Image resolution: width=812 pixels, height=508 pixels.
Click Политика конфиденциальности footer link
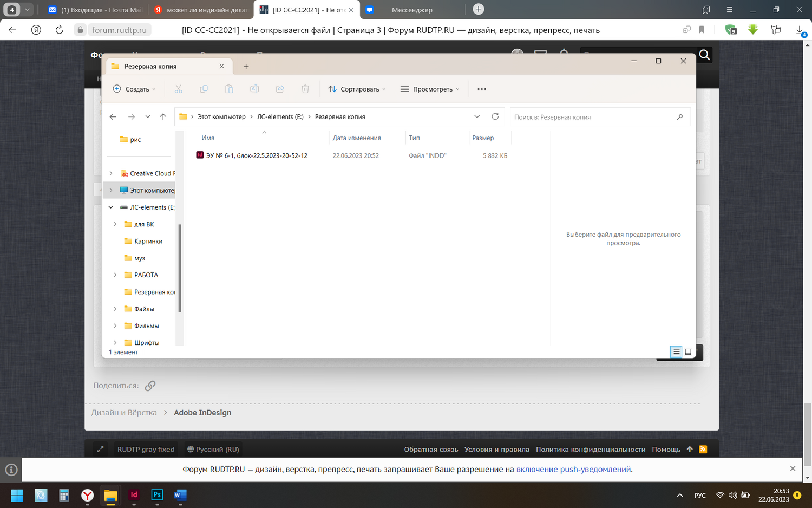point(591,450)
